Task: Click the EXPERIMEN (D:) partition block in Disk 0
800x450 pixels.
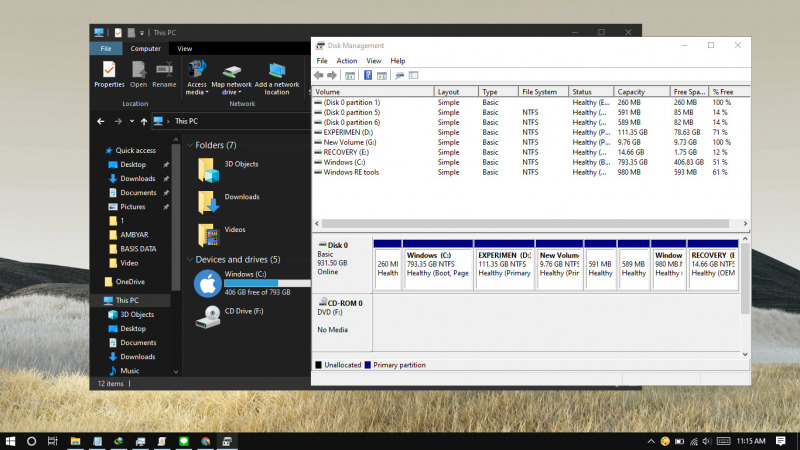Action: coord(504,265)
